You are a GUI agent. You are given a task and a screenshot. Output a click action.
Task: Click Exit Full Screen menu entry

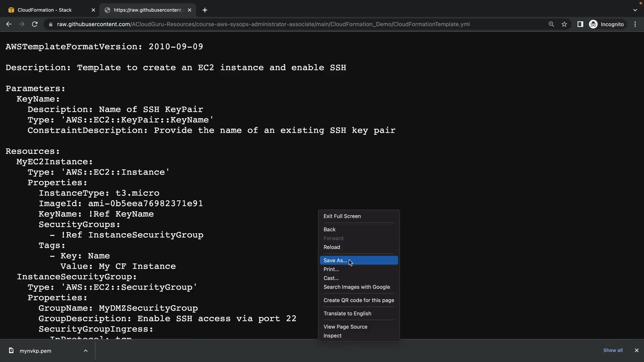coord(342,216)
